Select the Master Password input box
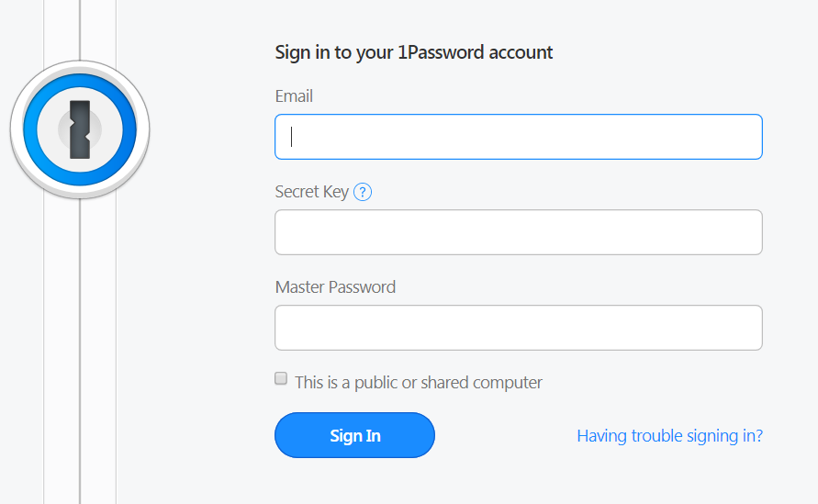Viewport: 818px width, 504px height. pyautogui.click(x=519, y=328)
